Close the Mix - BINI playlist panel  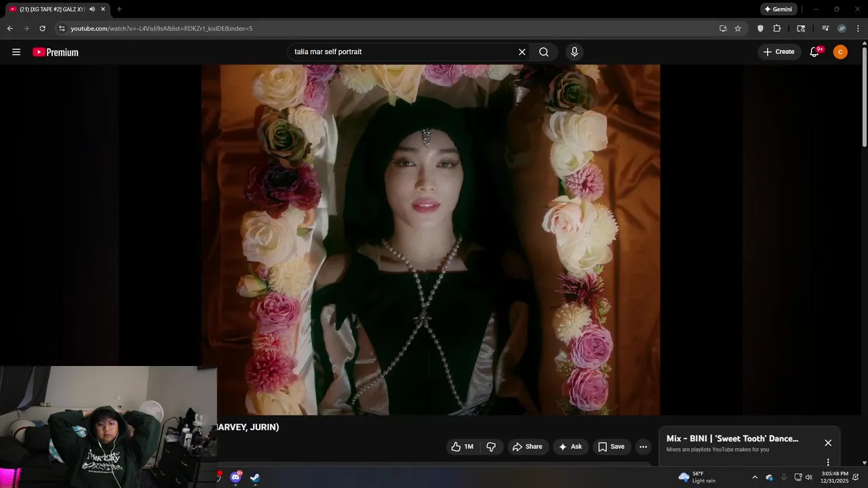tap(828, 443)
